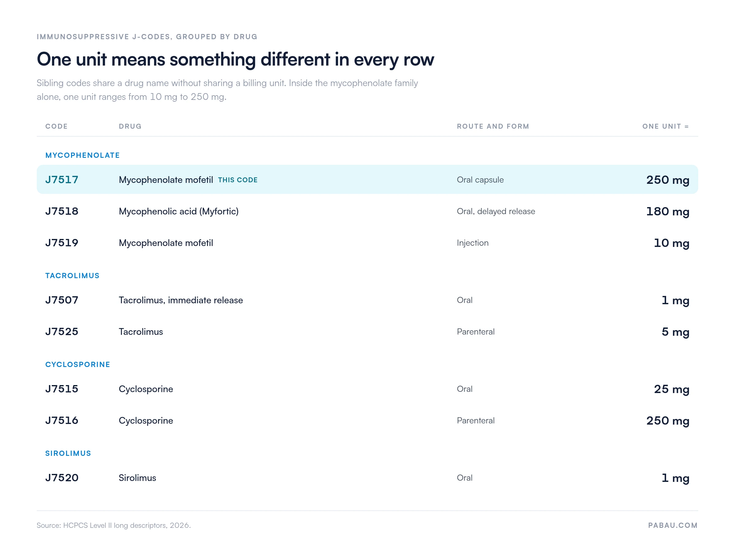735x560 pixels.
Task: Click the CODE column header
Action: pyautogui.click(x=56, y=126)
